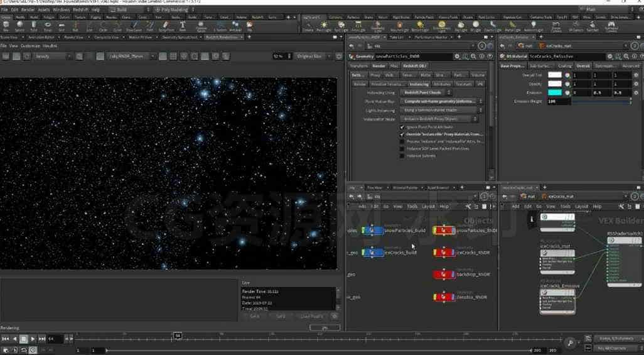Viewport: 644px width, 355px height.
Task: Jump to first frame in playbar
Action: tap(5, 339)
